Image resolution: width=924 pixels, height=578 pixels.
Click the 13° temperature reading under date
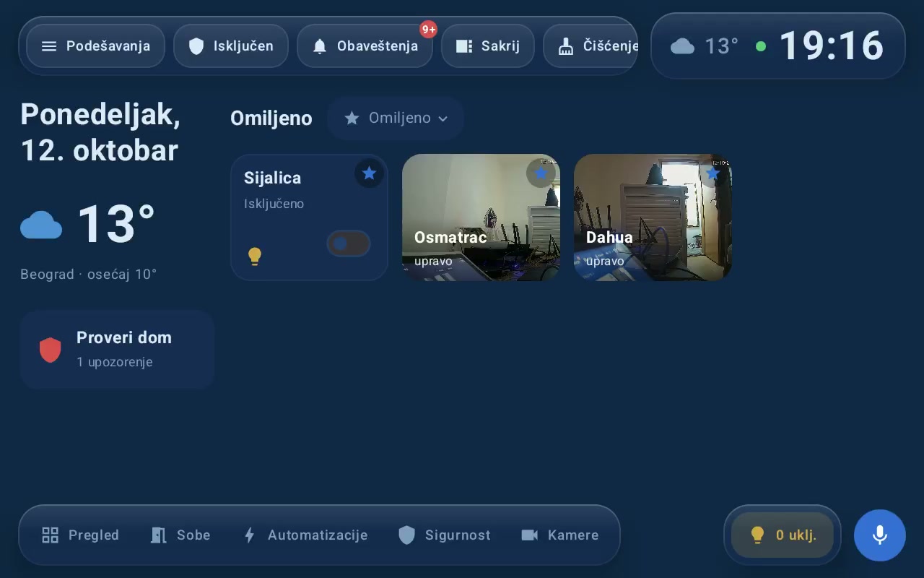point(115,224)
